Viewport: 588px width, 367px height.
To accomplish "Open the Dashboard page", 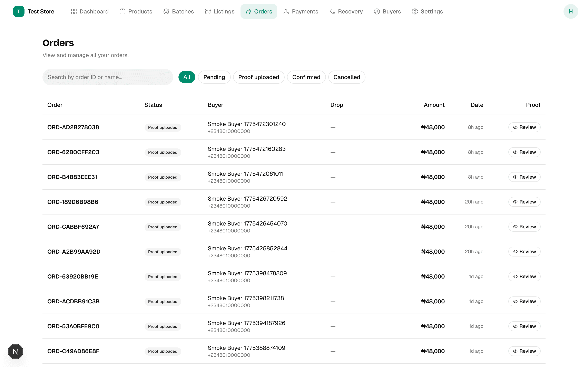I will [x=90, y=11].
